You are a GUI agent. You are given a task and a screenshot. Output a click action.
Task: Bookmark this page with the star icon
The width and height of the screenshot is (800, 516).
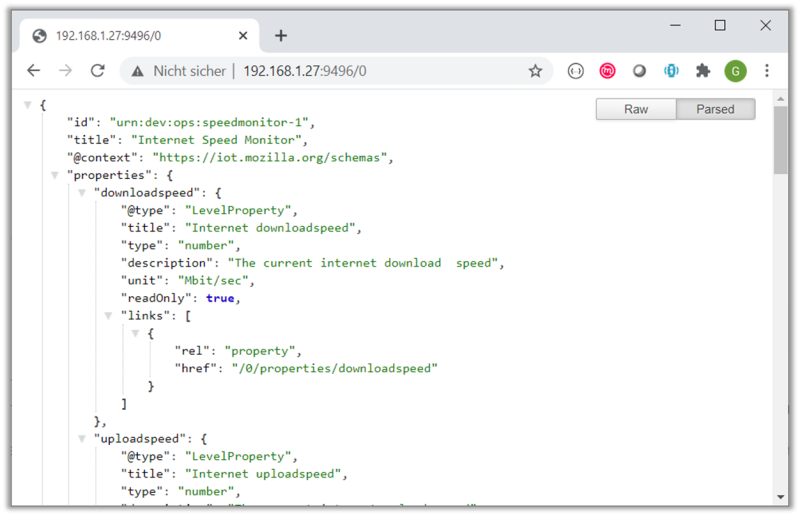point(535,71)
